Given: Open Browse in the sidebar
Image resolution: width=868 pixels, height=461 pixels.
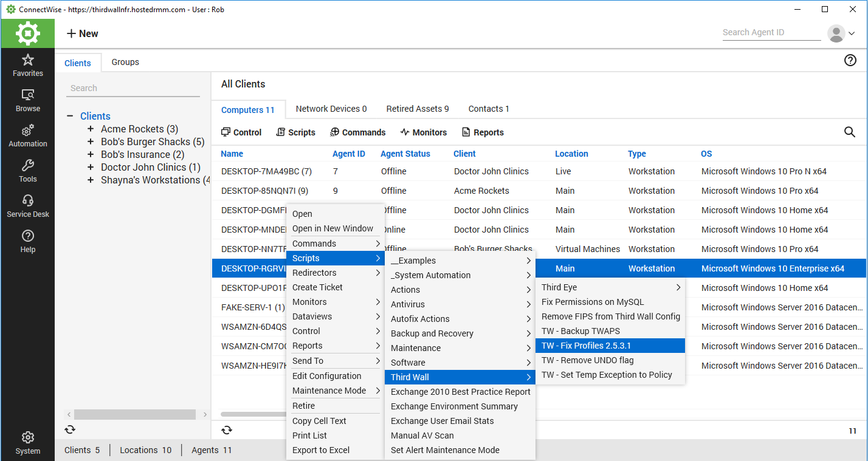Looking at the screenshot, I should click(28, 101).
